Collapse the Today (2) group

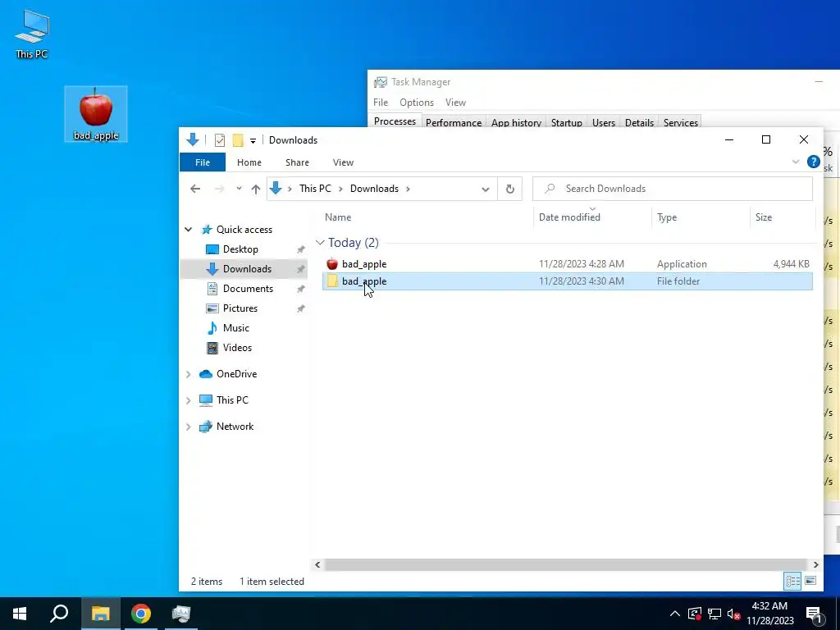click(321, 243)
